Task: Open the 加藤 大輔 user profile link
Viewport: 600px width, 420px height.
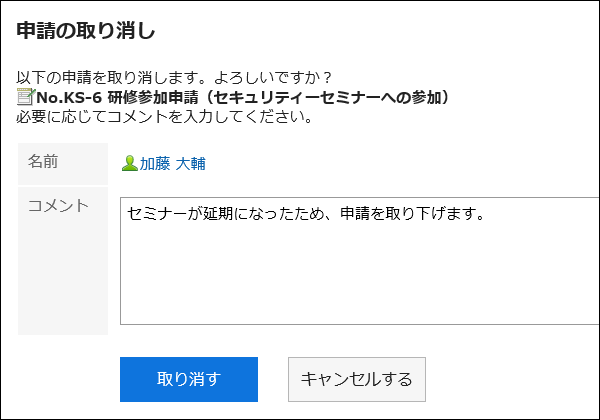Action: click(x=172, y=163)
